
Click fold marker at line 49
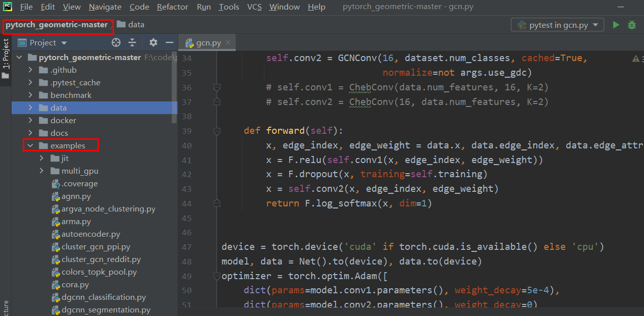click(x=217, y=276)
